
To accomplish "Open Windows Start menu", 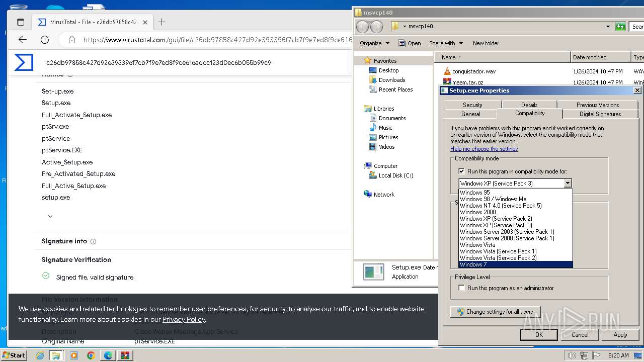I will click(x=14, y=355).
